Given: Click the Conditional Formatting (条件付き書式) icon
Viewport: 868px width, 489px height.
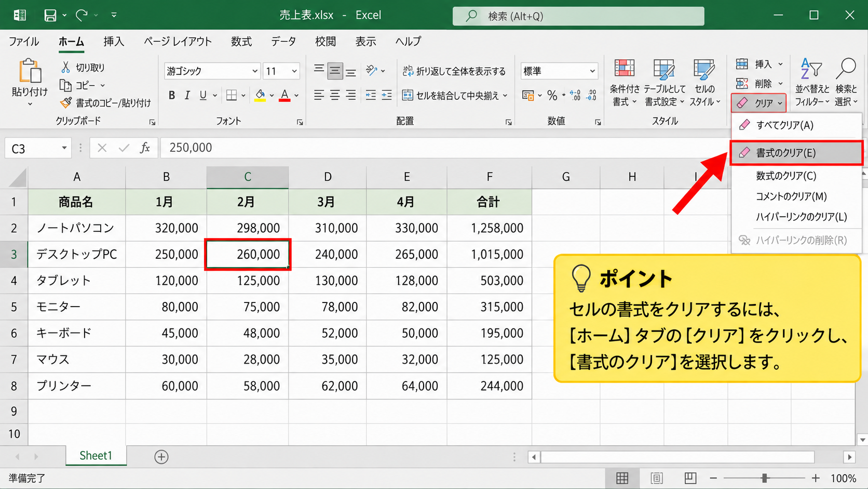Looking at the screenshot, I should tap(625, 69).
